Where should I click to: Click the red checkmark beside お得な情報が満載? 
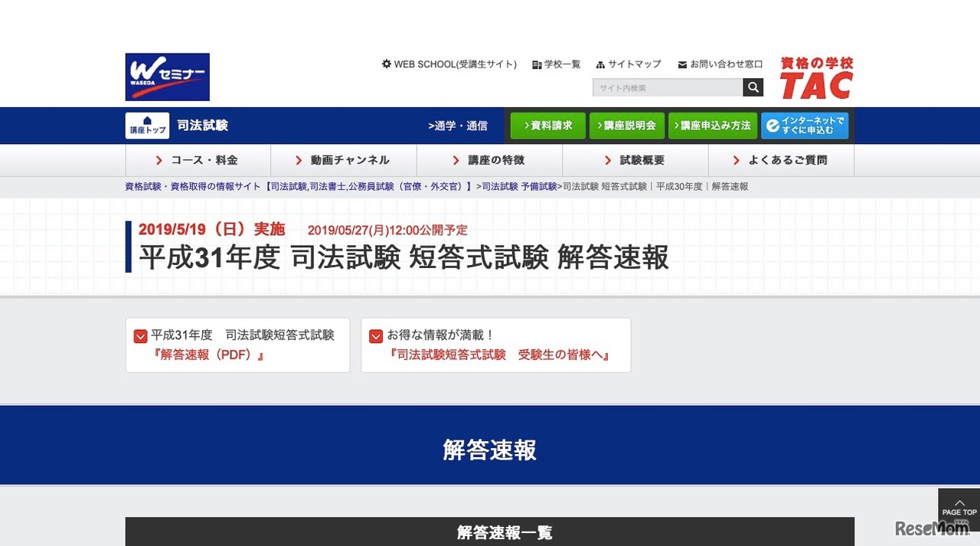point(375,335)
